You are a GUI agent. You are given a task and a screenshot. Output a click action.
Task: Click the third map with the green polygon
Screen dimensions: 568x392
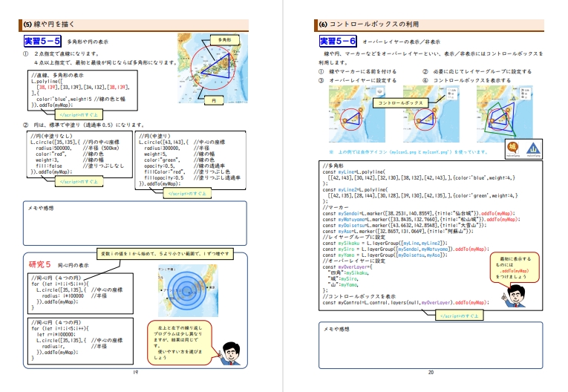click(504, 114)
